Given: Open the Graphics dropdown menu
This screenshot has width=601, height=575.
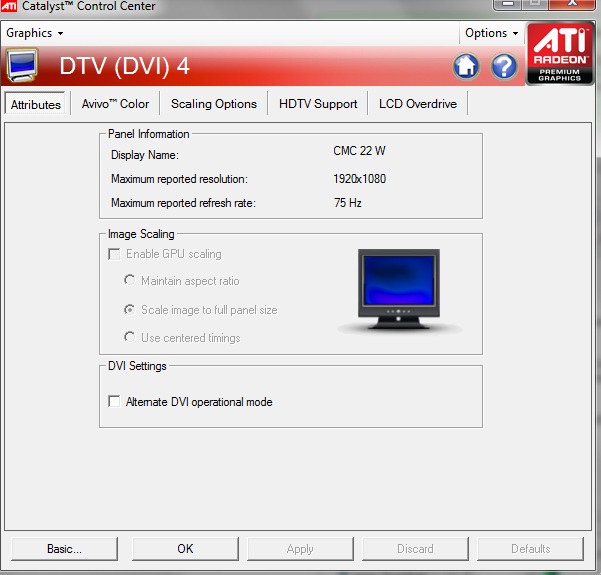Looking at the screenshot, I should [x=34, y=33].
